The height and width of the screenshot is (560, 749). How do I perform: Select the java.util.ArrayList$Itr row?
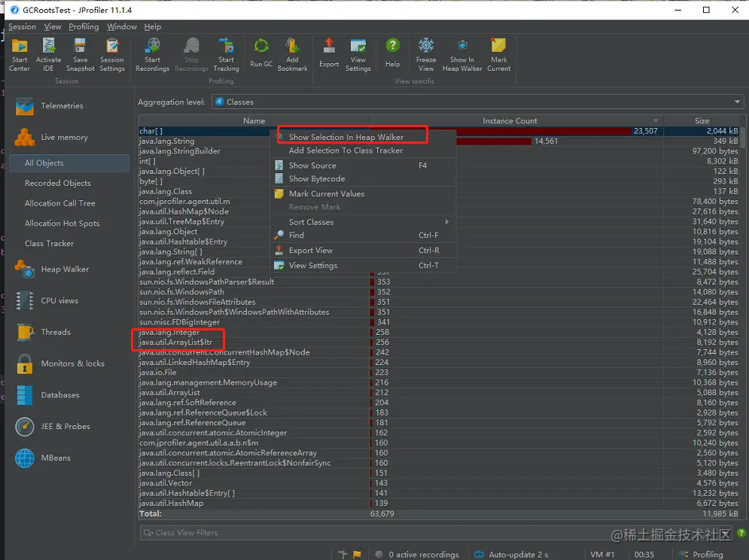point(440,342)
